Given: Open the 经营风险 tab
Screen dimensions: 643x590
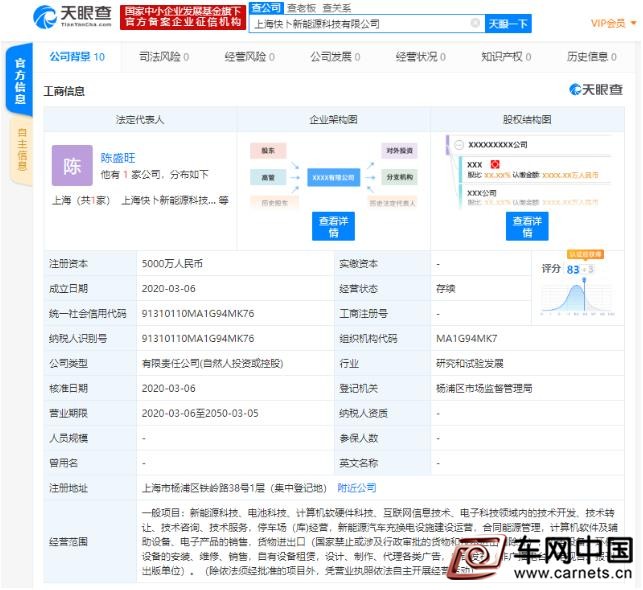Looking at the screenshot, I should (x=250, y=57).
